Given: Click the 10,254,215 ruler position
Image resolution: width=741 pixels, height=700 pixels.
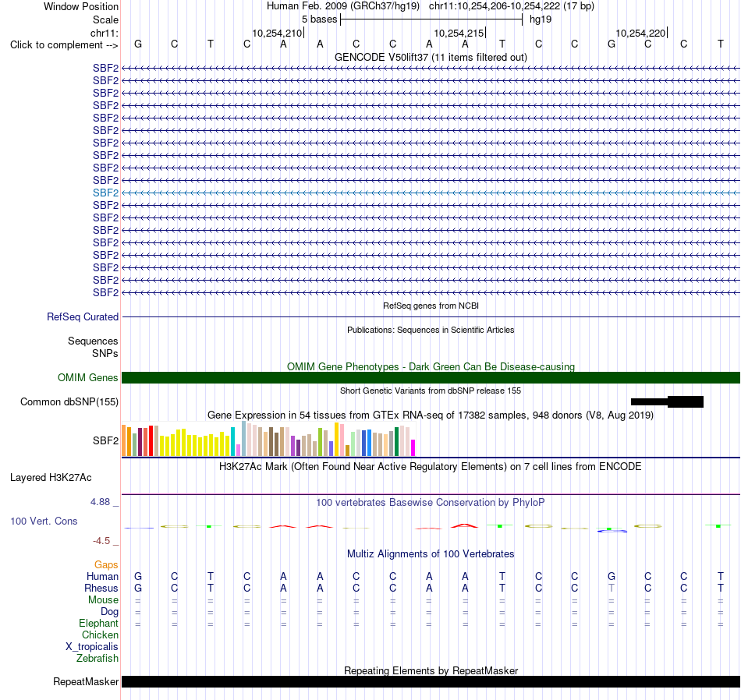Looking at the screenshot, I should tap(459, 33).
